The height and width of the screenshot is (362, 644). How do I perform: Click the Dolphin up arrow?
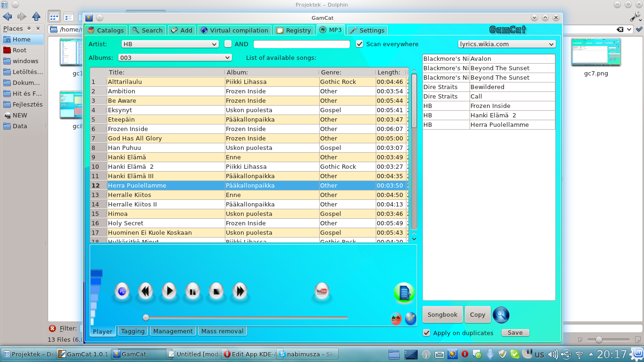36,17
